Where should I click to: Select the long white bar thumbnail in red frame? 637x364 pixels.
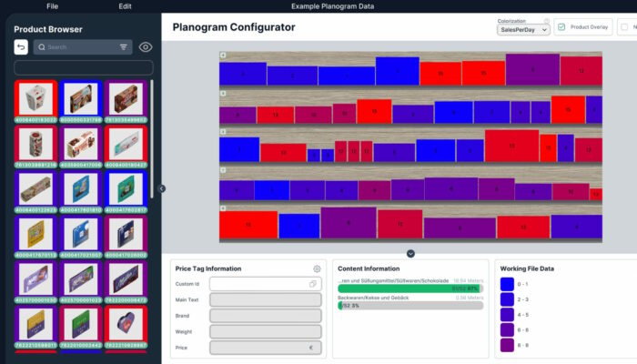pyautogui.click(x=126, y=144)
